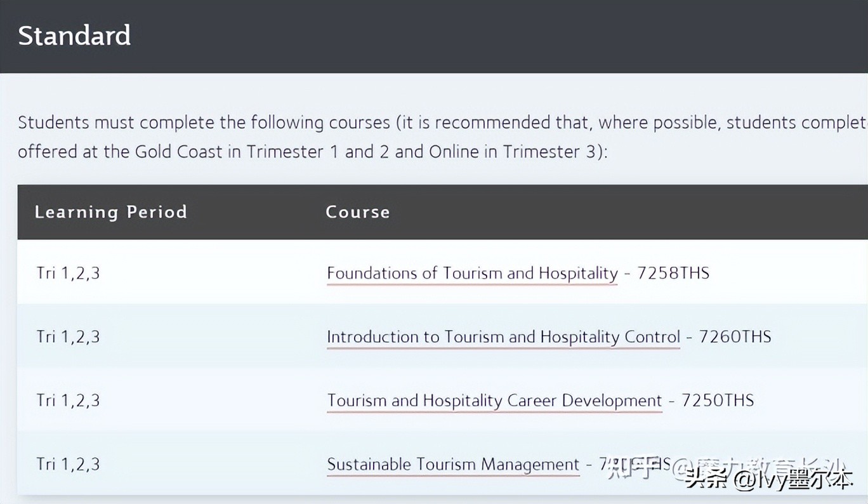Click the course code 7258THS
The height and width of the screenshot is (504, 868).
point(673,274)
